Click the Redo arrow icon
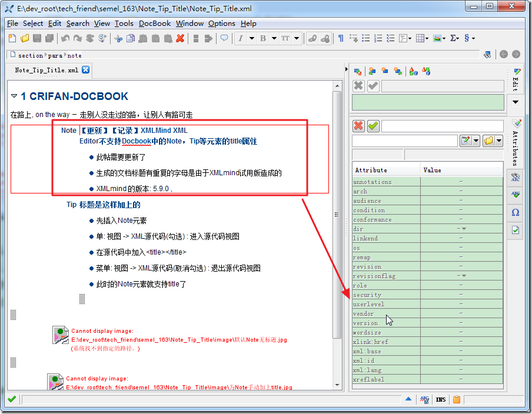Screen dimensions: 532x414 78,38
